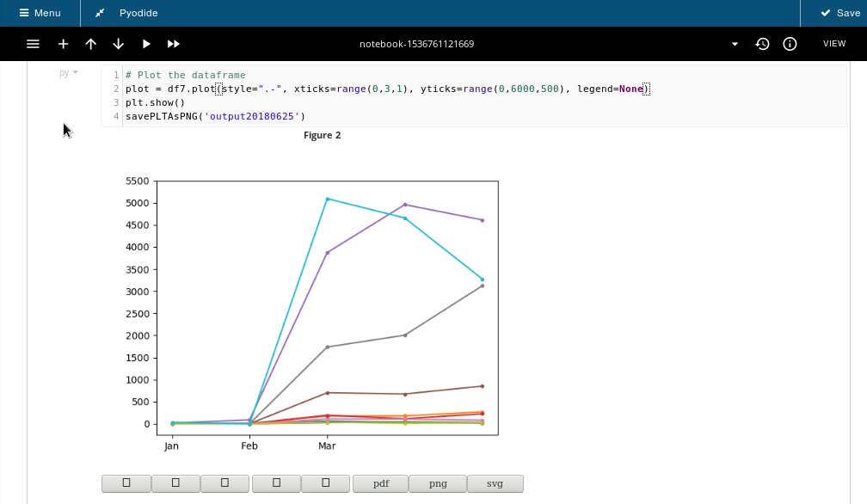Download figure as svg

[495, 483]
